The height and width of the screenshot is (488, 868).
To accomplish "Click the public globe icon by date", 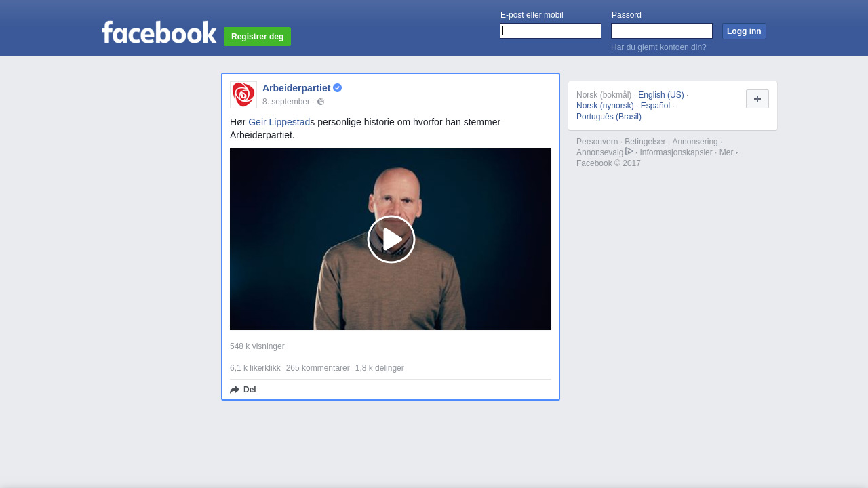I will [321, 102].
